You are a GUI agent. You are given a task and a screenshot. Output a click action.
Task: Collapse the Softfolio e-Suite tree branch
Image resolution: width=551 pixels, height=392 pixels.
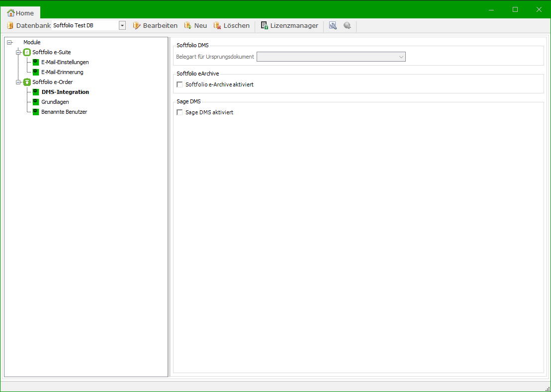point(18,52)
